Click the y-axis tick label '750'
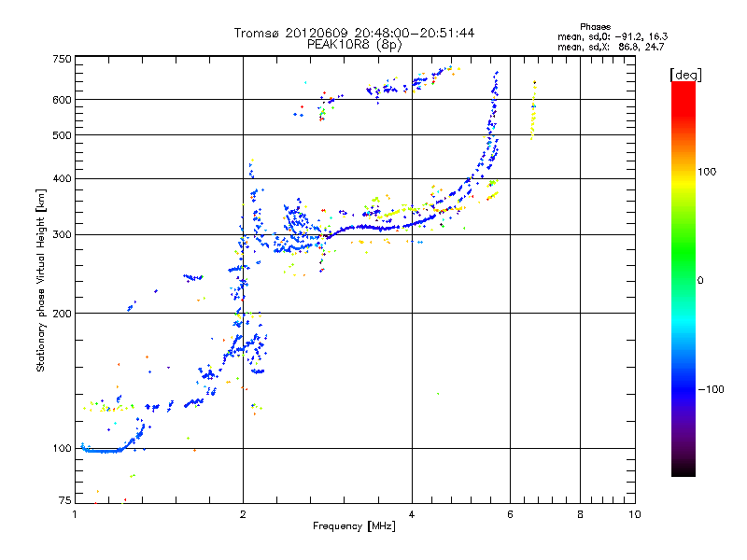Viewport: 747px width, 560px height. point(62,59)
